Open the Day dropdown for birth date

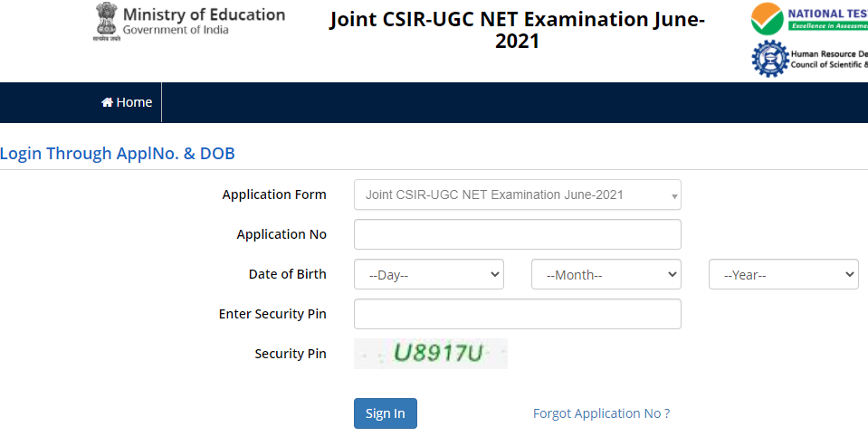[x=428, y=274]
